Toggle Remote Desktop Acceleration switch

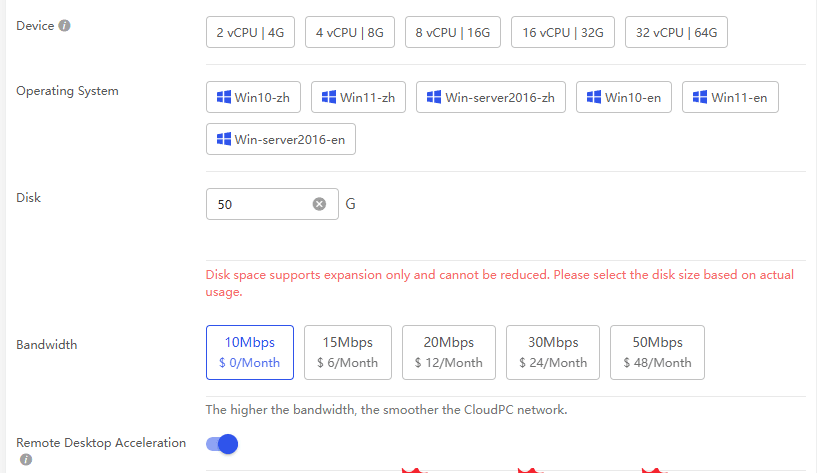[222, 444]
